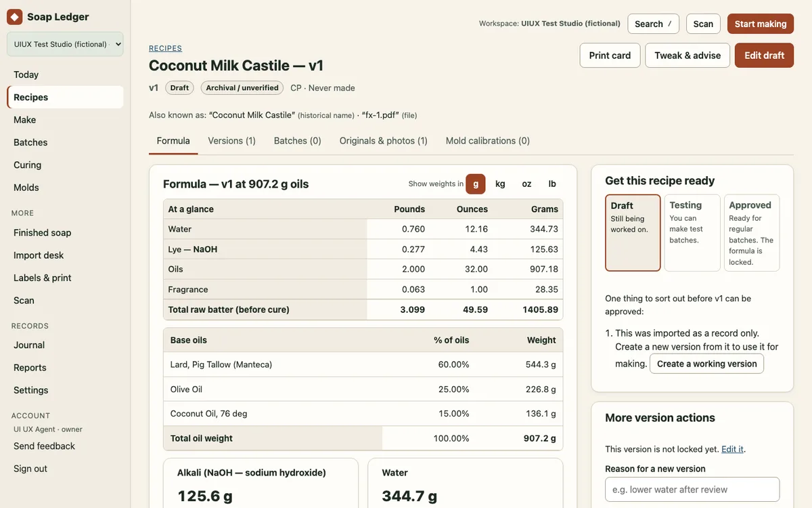Screen dimensions: 812x508
Task: Click the RECIPES breadcrumb link
Action: pos(165,48)
